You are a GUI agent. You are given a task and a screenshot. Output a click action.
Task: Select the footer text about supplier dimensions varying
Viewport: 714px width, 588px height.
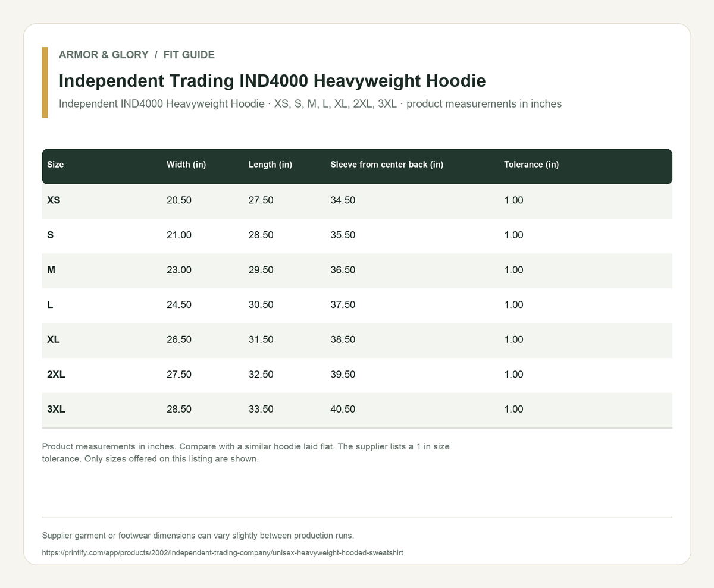tap(198, 536)
